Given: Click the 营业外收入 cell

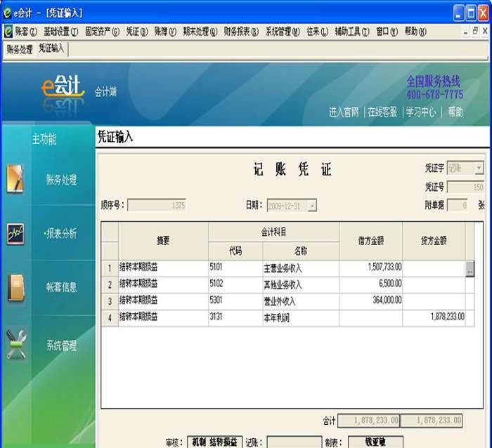Looking at the screenshot, I should (x=302, y=302).
